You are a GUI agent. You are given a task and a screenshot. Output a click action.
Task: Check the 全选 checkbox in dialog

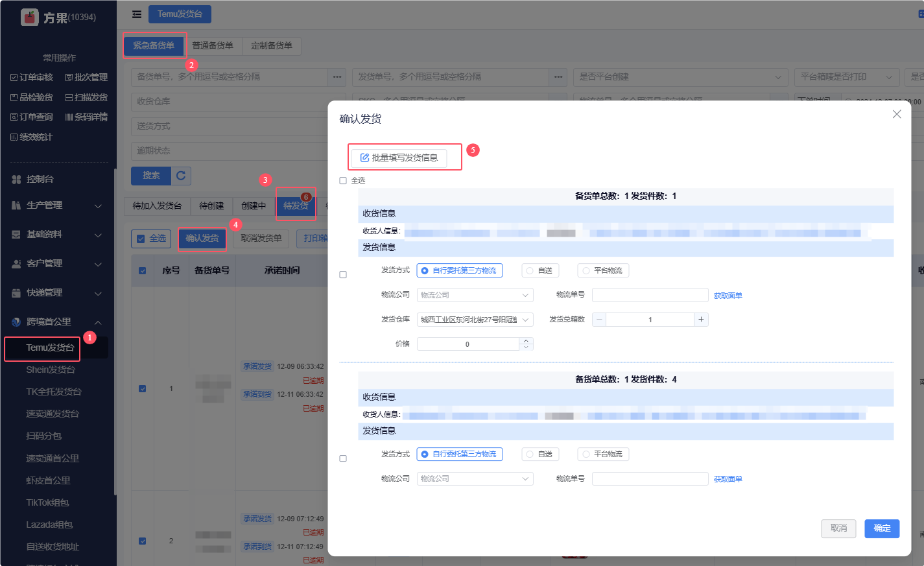pos(343,181)
